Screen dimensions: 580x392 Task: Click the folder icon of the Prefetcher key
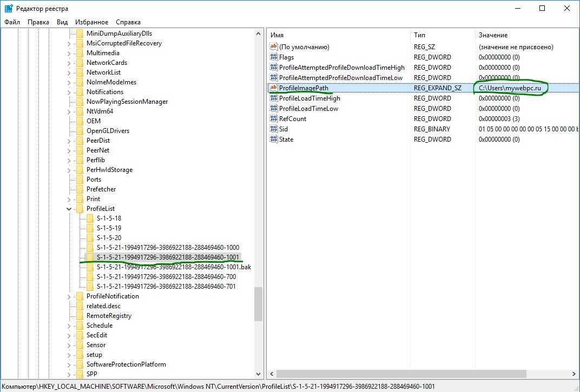[x=80, y=189]
